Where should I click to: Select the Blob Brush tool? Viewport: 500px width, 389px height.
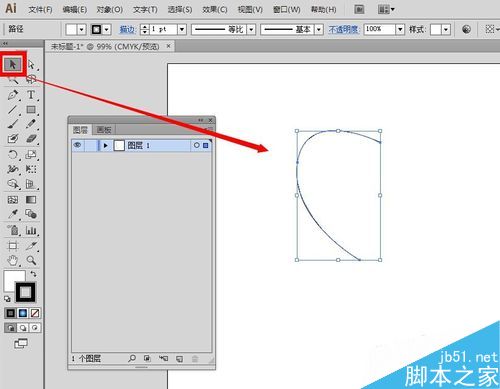coord(13,139)
